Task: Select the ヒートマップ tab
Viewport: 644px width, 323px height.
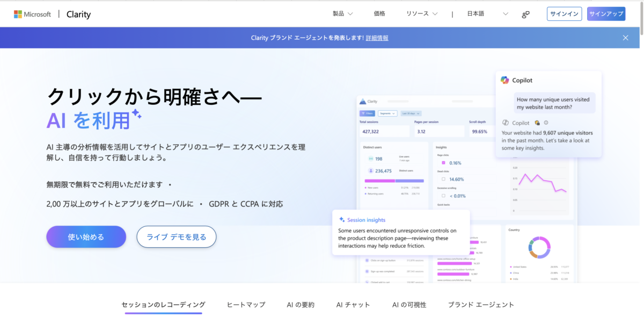Action: pyautogui.click(x=246, y=305)
